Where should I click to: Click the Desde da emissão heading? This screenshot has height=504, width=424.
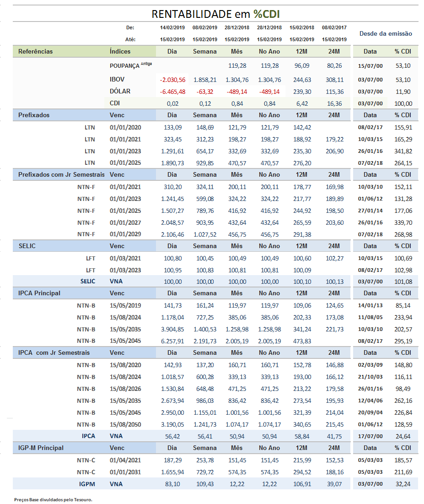386,33
